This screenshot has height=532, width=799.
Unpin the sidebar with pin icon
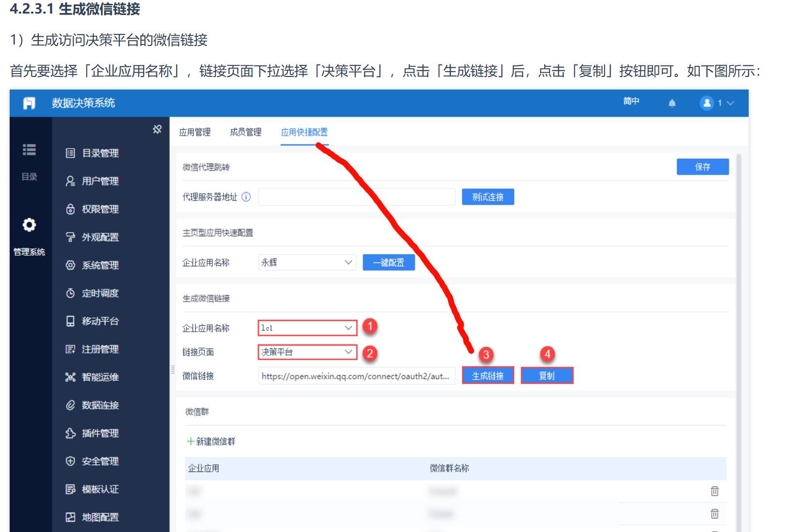[x=157, y=129]
